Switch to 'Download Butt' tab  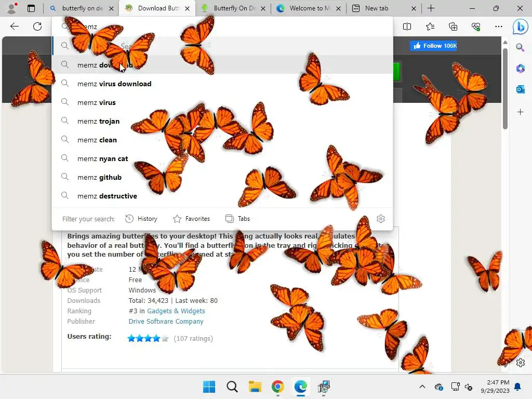(x=158, y=8)
